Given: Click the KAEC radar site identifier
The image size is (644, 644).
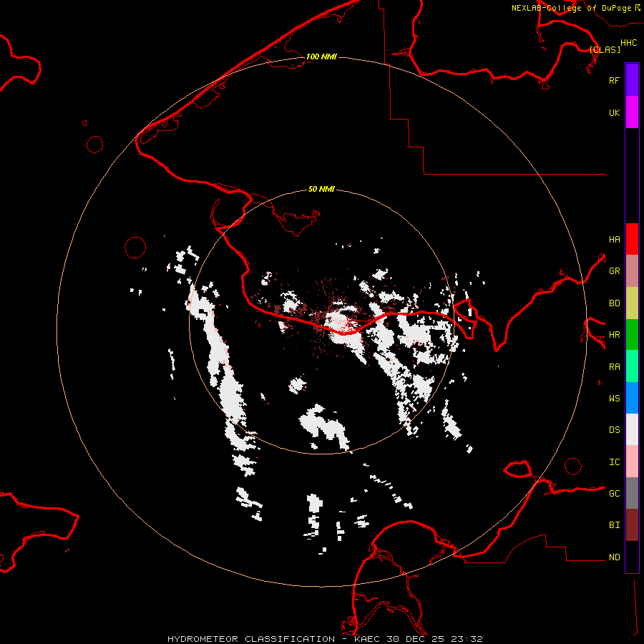Looking at the screenshot, I should (367, 639).
